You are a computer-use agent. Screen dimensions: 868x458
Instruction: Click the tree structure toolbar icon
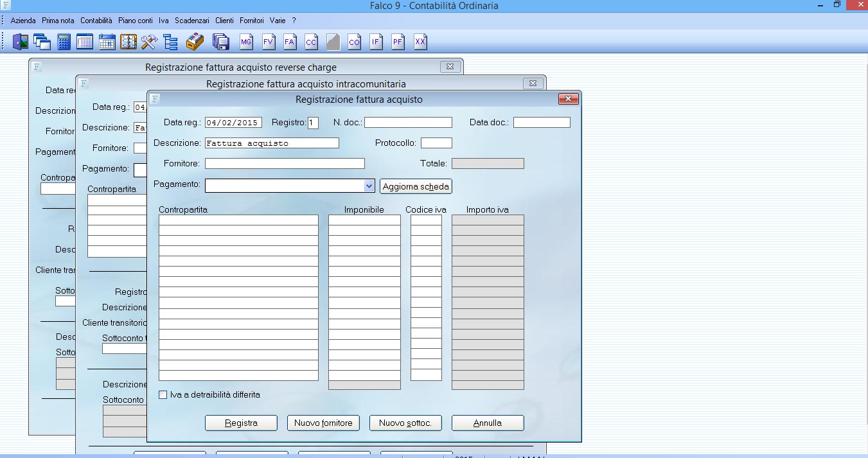[x=170, y=42]
